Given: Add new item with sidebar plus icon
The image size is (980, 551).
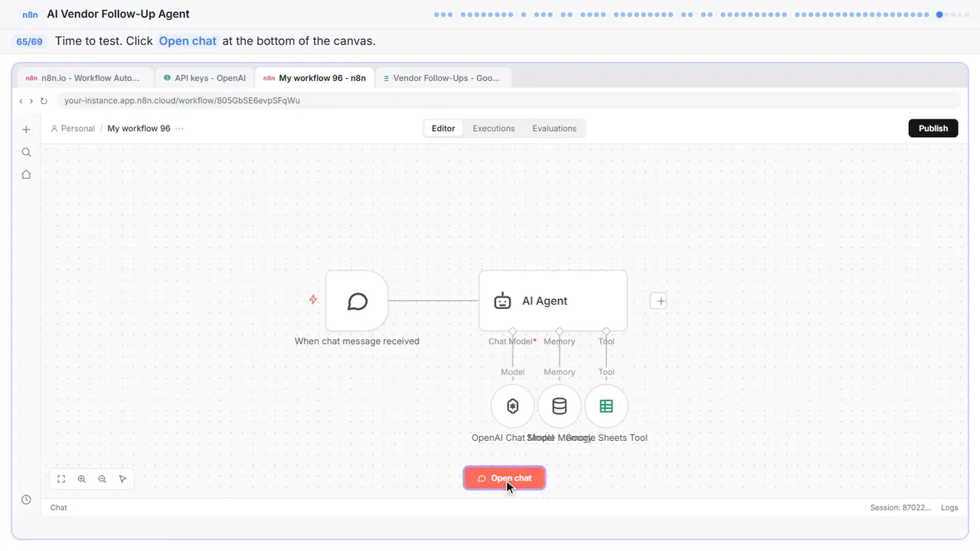Looking at the screenshot, I should point(26,130).
